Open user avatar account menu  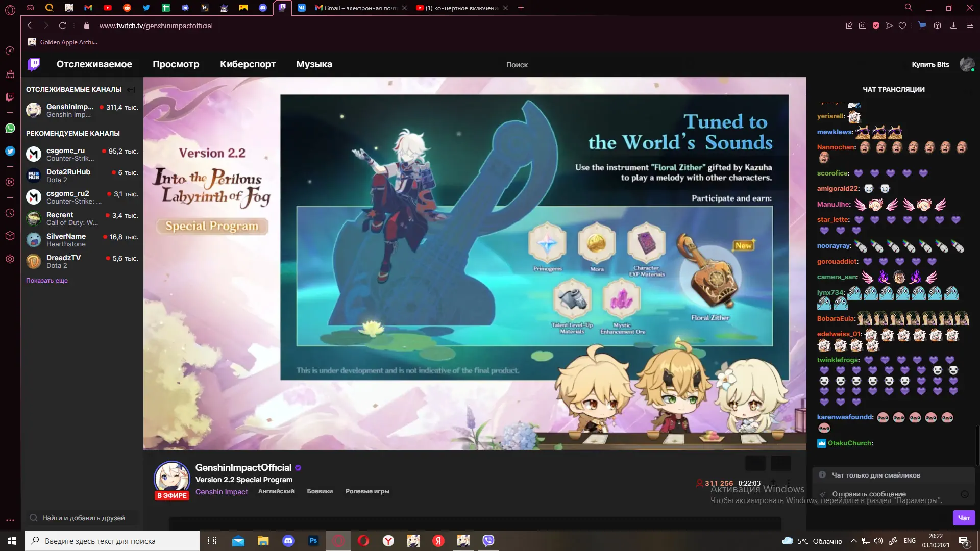(967, 64)
